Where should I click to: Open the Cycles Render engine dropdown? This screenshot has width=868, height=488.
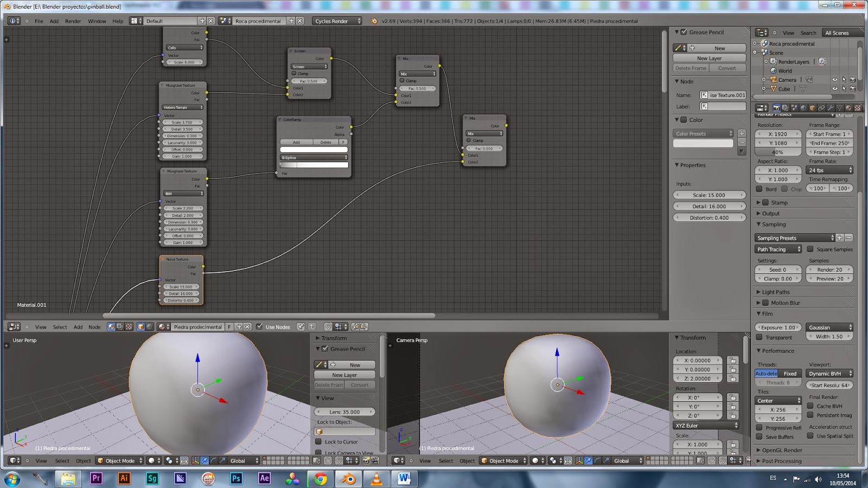[x=336, y=21]
